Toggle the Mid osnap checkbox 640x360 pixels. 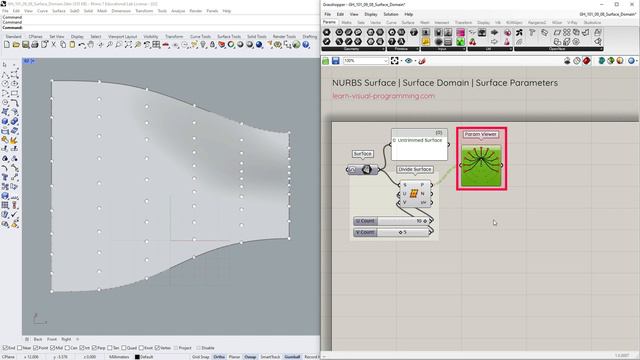point(52,348)
